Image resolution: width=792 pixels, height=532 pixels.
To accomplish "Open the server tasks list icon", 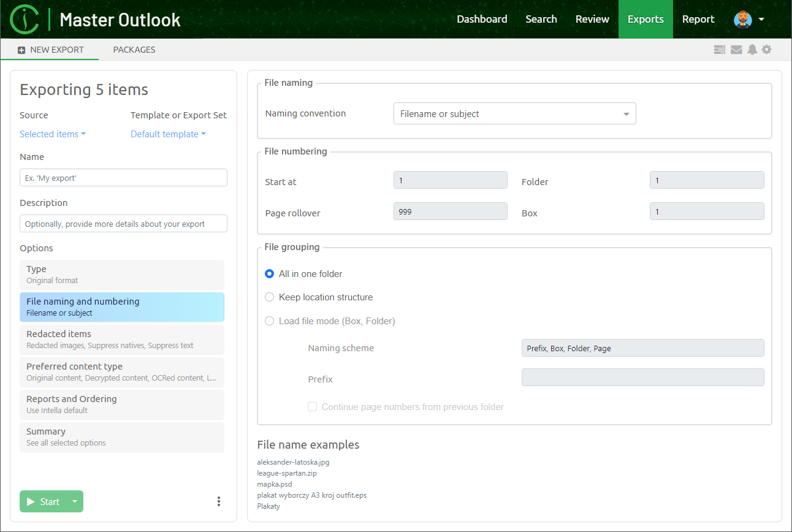I will [720, 50].
